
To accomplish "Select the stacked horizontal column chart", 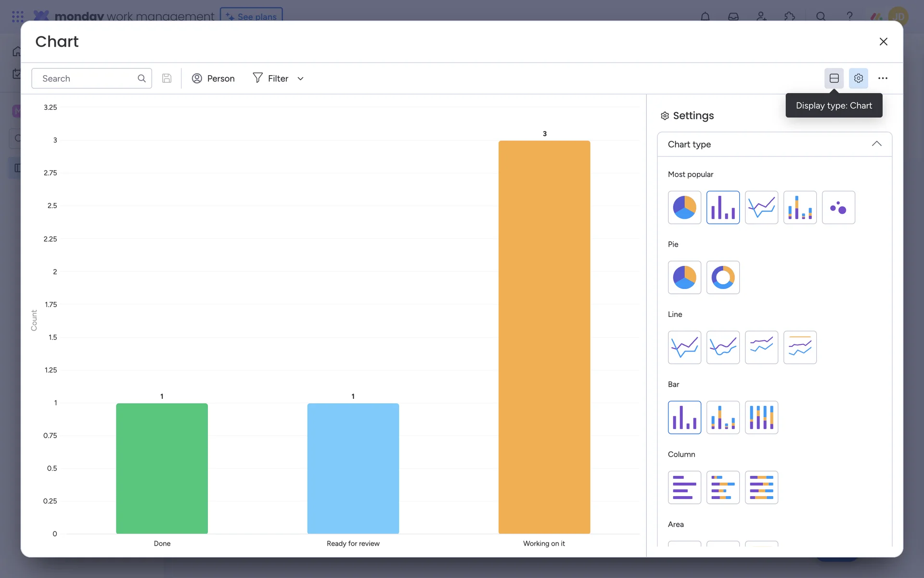I will tap(723, 487).
